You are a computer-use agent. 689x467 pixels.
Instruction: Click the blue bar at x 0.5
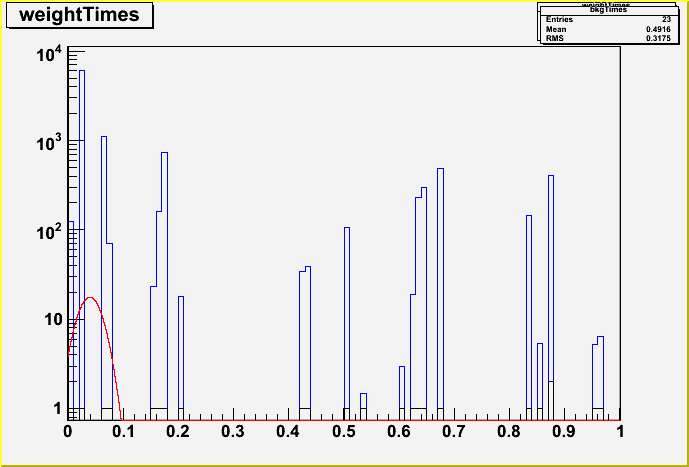(x=346, y=320)
